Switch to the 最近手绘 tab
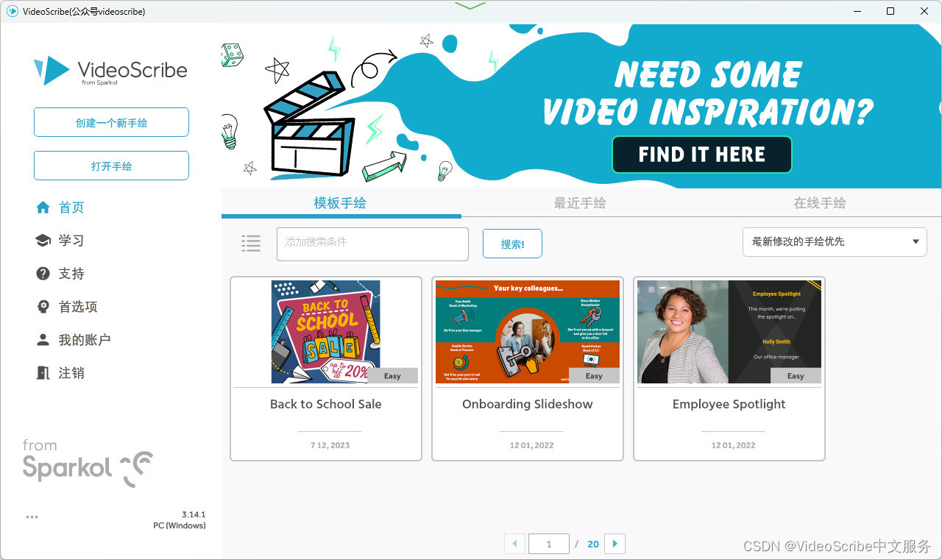This screenshot has height=560, width=942. [x=579, y=202]
